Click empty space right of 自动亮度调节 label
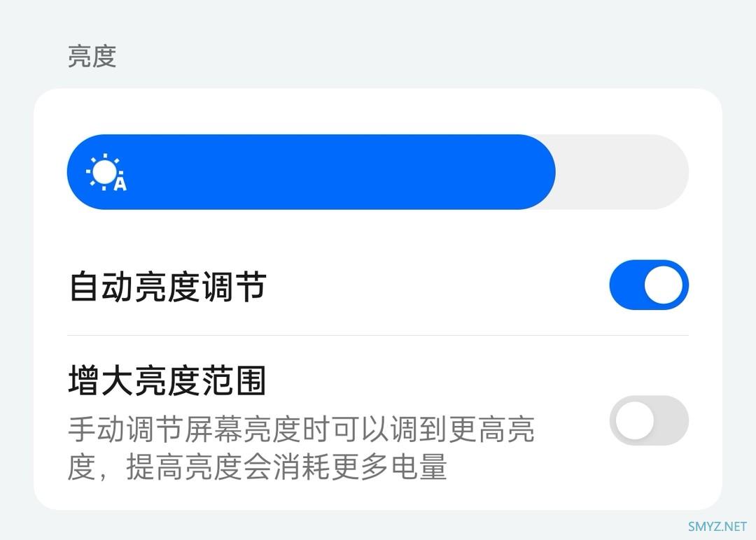 click(434, 287)
